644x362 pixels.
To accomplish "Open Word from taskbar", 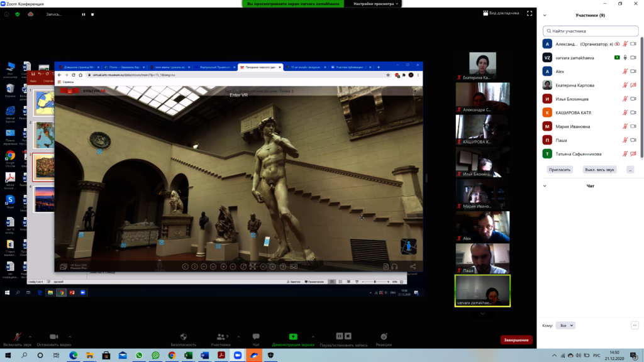I will tap(204, 356).
